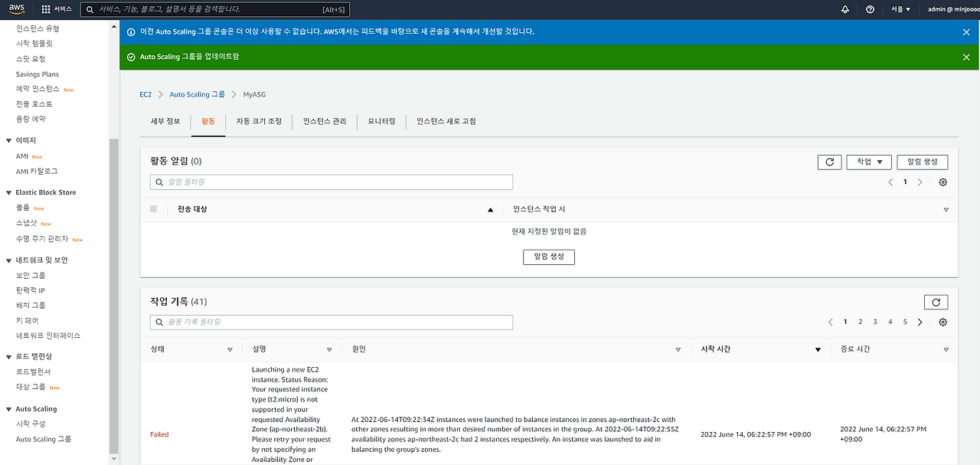Go to page 3 of 작업 기록

875,323
